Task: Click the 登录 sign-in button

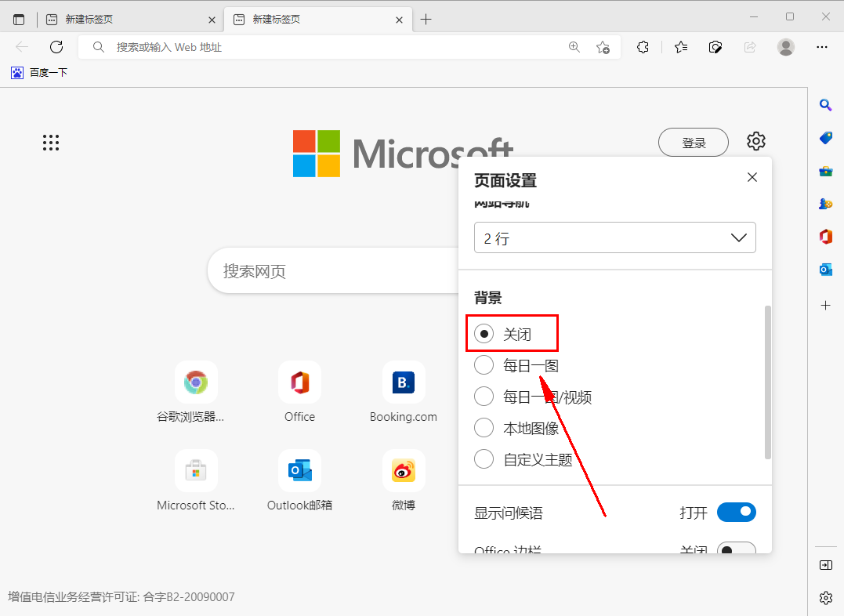Action: tap(693, 142)
